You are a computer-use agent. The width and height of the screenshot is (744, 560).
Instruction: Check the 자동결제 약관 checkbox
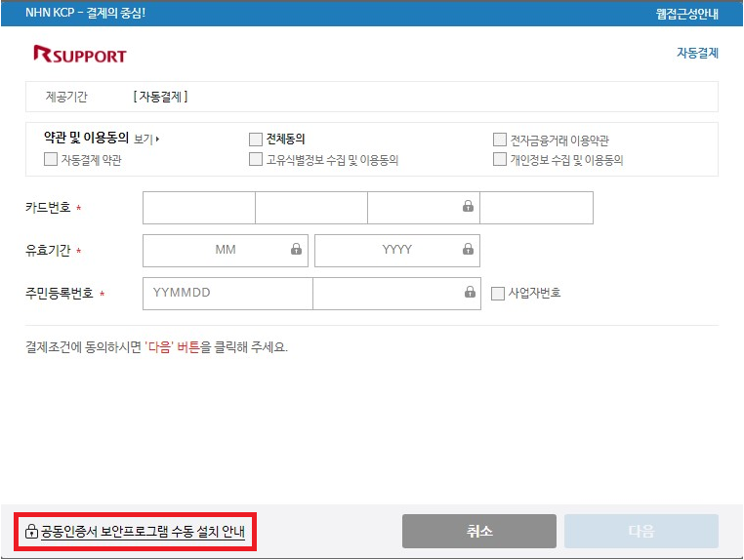coord(51,159)
